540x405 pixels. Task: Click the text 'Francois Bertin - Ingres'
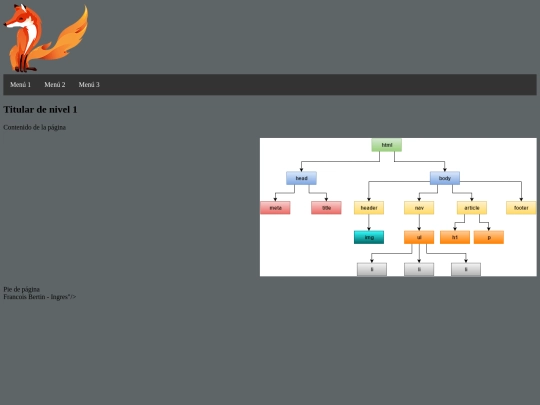(x=35, y=297)
